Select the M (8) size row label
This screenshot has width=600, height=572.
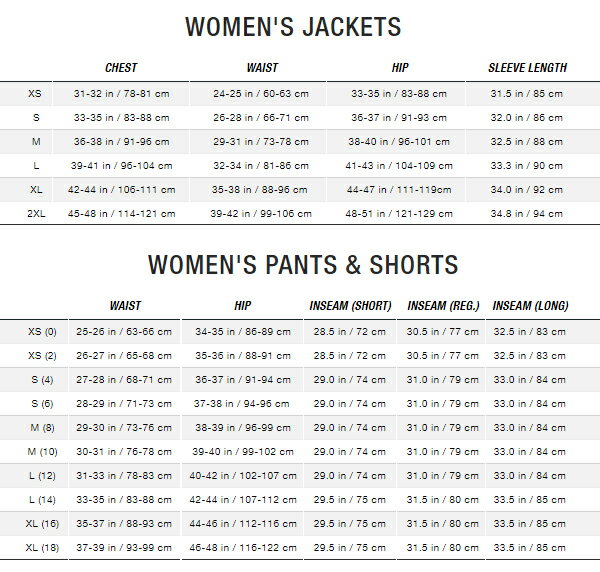pyautogui.click(x=43, y=427)
